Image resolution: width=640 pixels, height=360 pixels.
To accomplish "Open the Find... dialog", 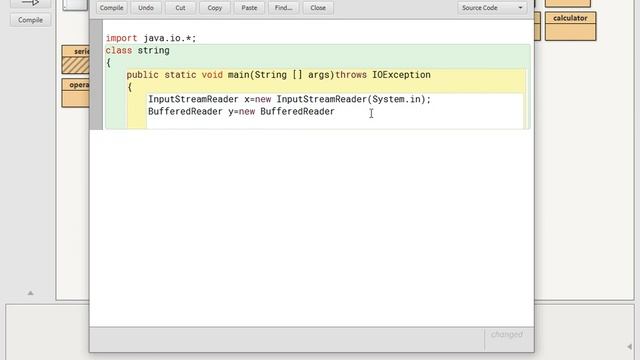I will tap(283, 8).
